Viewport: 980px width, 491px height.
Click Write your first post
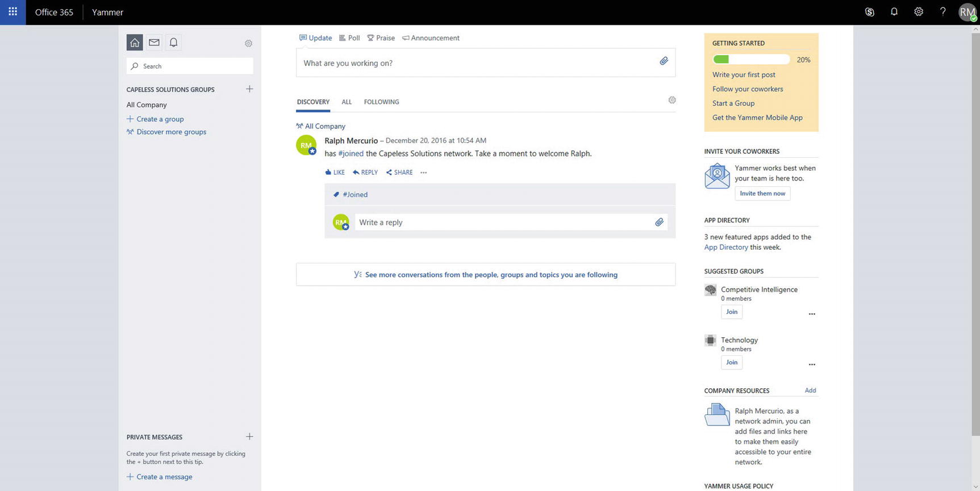coord(744,75)
